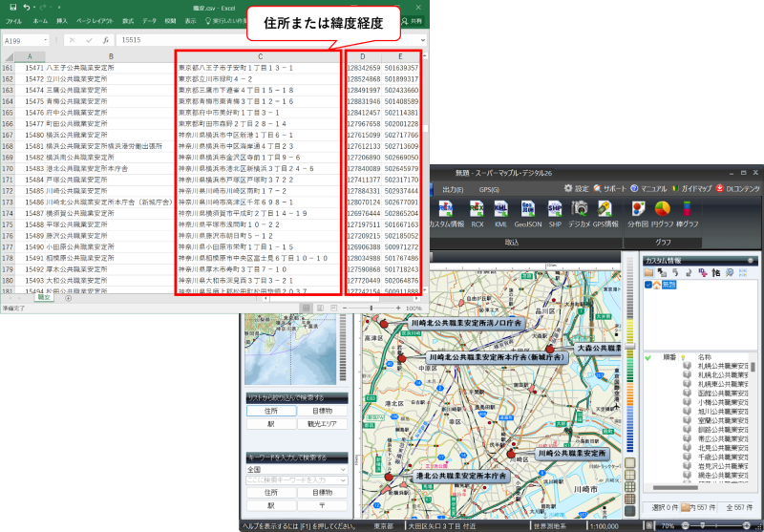Viewport: 764px width, 532px height.
Task: Click the ID icon in カスタム情報 toolbar
Action: click(703, 273)
